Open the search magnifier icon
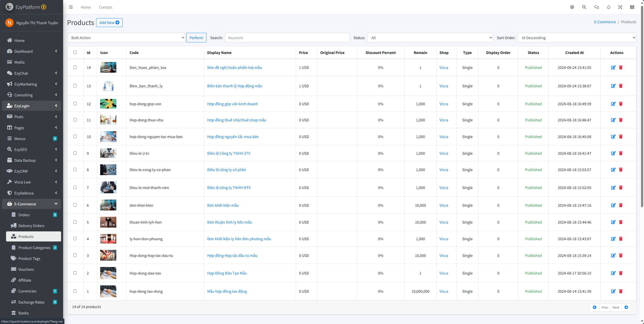Image resolution: width=644 pixels, height=324 pixels. pyautogui.click(x=584, y=7)
